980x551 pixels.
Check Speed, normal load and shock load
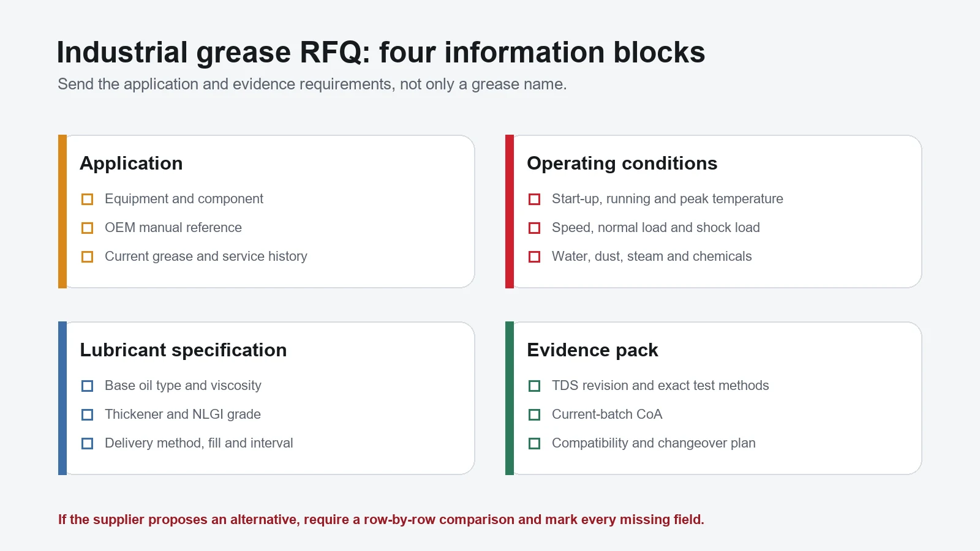(x=535, y=228)
